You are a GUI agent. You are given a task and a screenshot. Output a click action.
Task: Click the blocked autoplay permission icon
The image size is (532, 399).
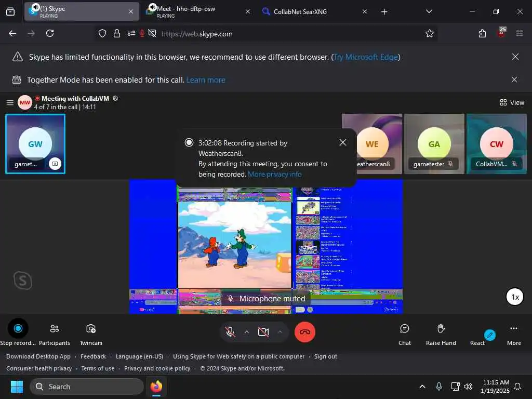(x=152, y=33)
